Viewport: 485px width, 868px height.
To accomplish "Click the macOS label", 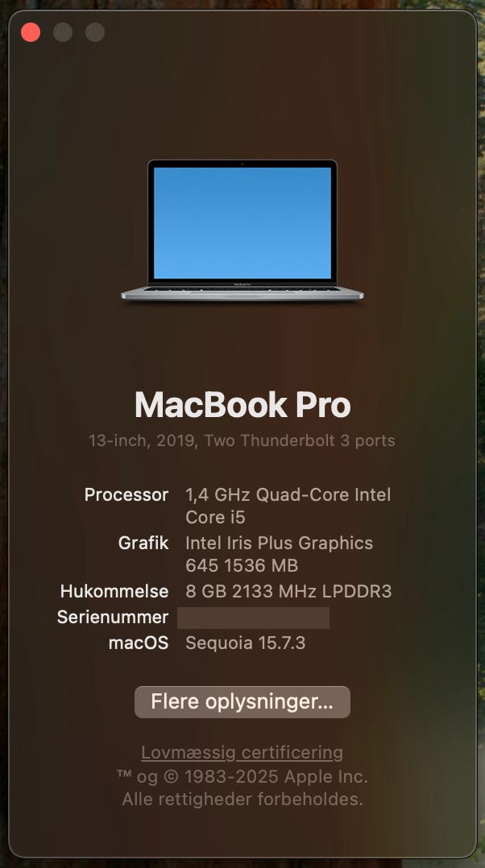I will coord(139,643).
